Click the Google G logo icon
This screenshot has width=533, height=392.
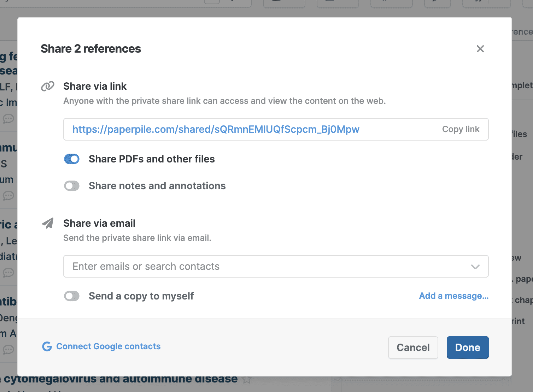pos(47,346)
